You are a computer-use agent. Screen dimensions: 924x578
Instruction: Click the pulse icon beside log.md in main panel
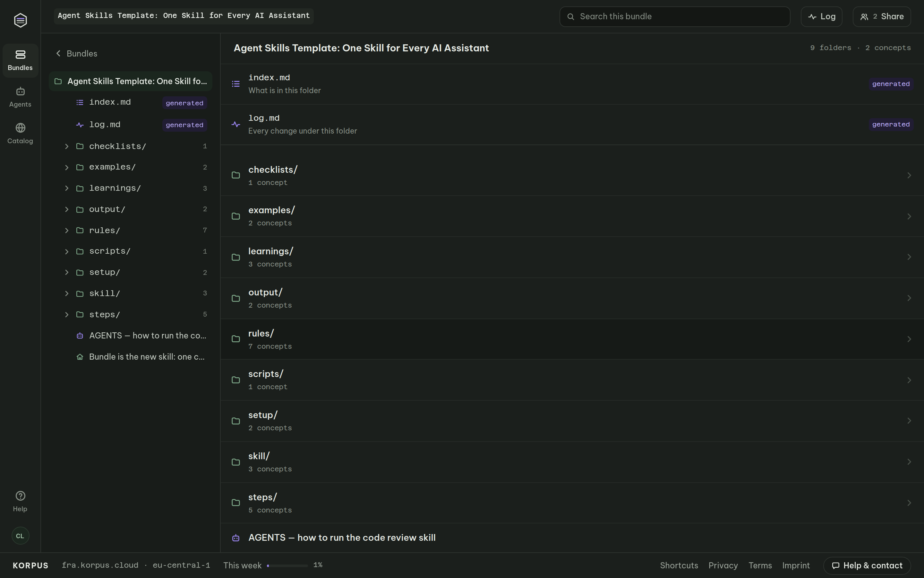coord(235,124)
